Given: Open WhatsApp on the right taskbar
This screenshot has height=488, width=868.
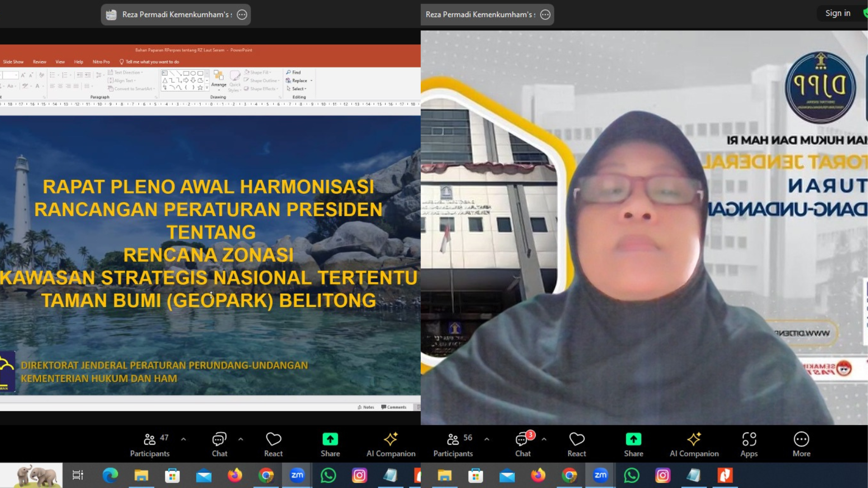Looking at the screenshot, I should [x=632, y=475].
